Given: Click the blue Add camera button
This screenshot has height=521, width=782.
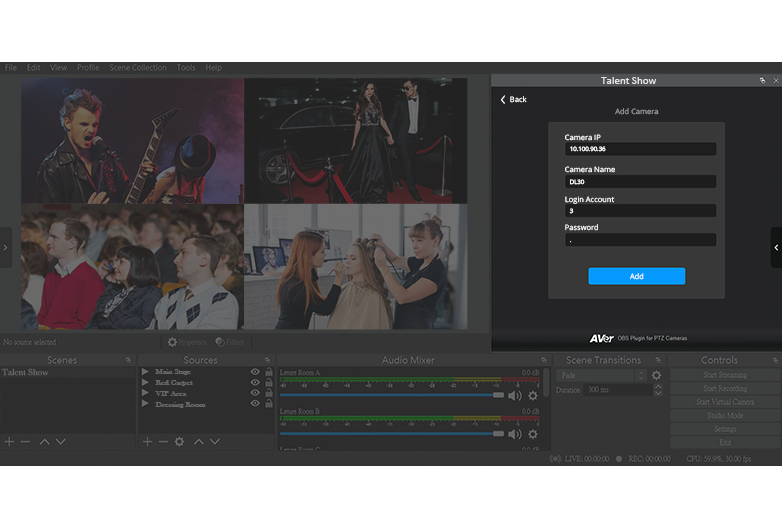Looking at the screenshot, I should [x=636, y=276].
